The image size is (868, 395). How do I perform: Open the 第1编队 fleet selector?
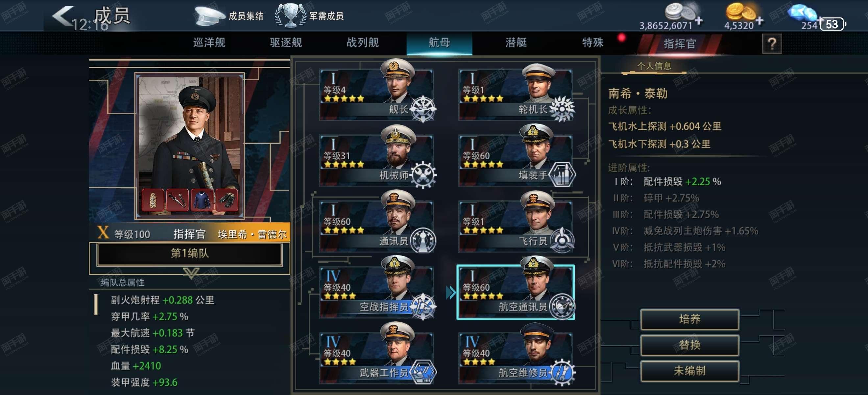[x=189, y=254]
